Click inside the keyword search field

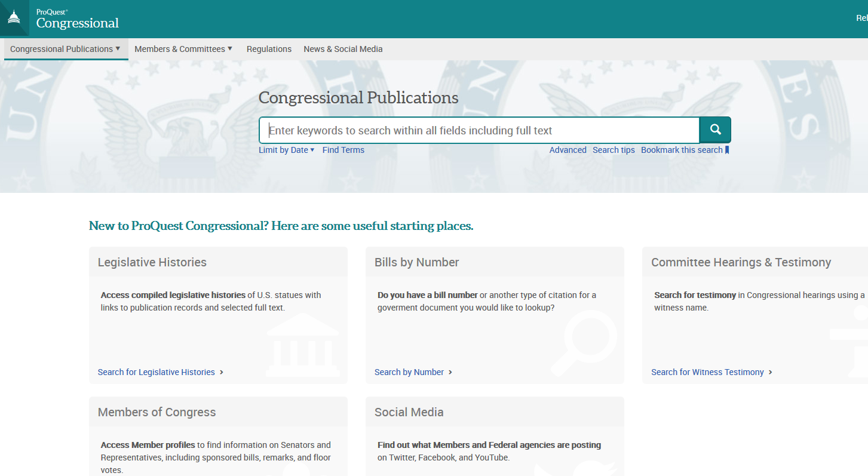pyautogui.click(x=478, y=130)
